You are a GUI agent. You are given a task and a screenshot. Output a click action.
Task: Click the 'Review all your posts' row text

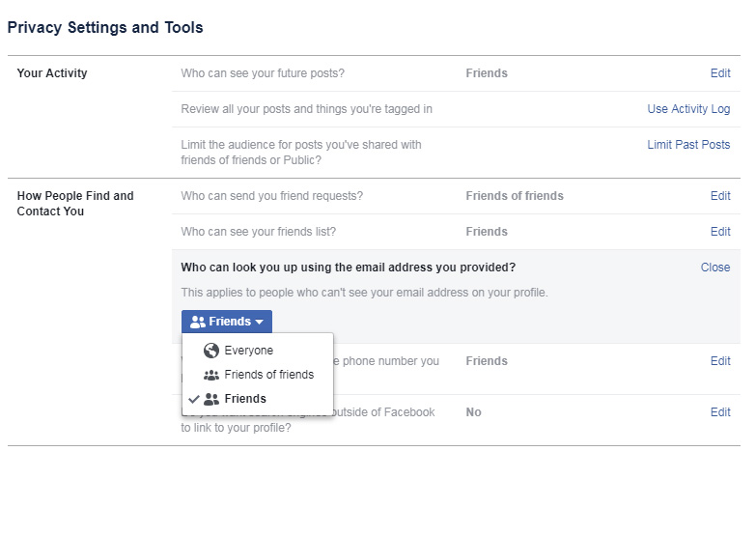(306, 109)
